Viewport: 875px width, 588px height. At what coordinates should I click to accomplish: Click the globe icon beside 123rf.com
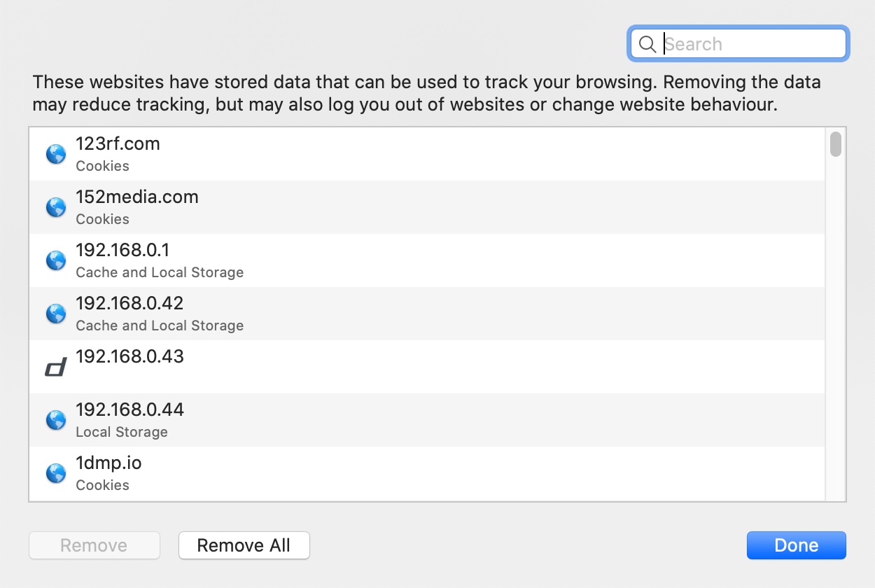(56, 154)
